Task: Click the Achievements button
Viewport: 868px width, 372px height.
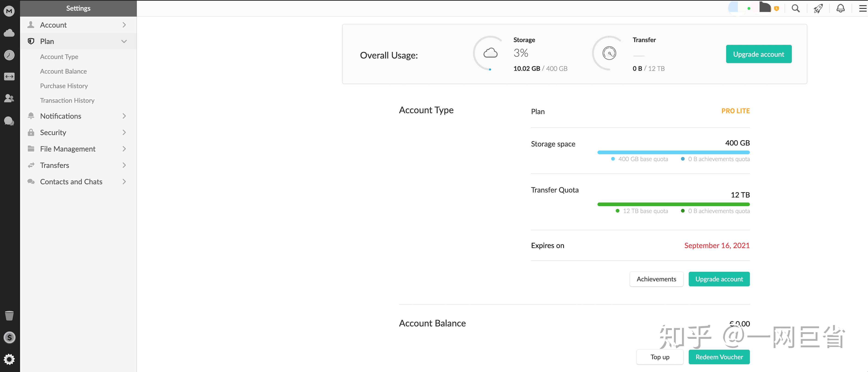Action: [x=656, y=279]
